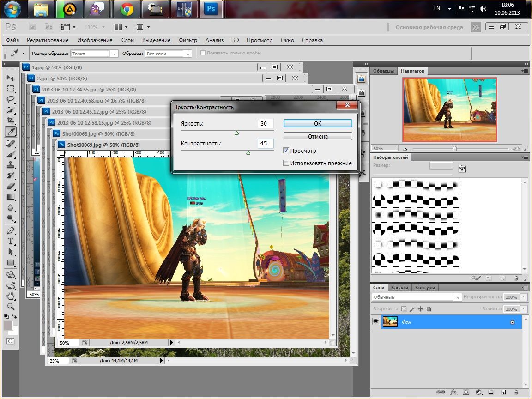
Task: Enable Использовать прежние checkbox
Action: (286, 163)
